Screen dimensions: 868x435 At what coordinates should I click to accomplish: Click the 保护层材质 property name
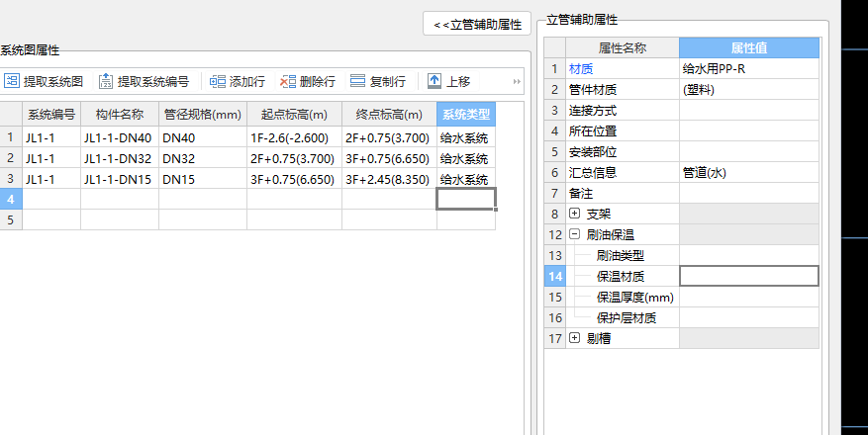click(627, 317)
